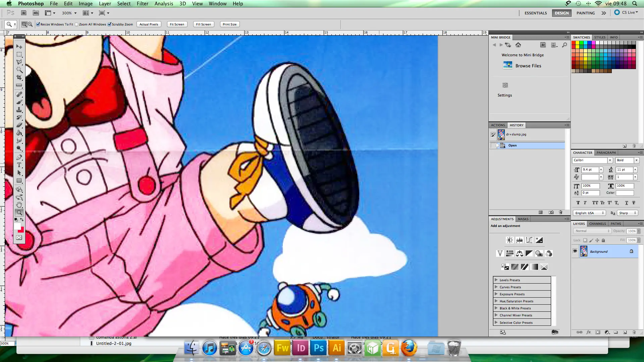The image size is (644, 362).
Task: Open the Image menu
Action: coord(86,4)
